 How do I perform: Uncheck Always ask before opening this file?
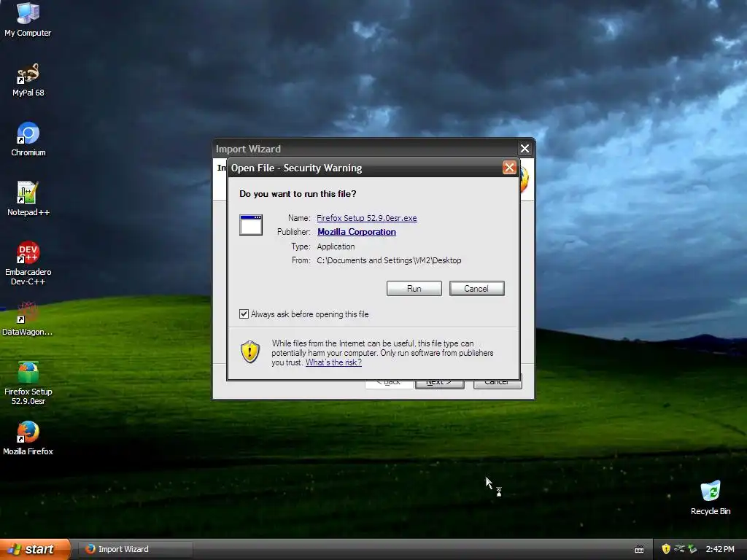click(x=244, y=314)
